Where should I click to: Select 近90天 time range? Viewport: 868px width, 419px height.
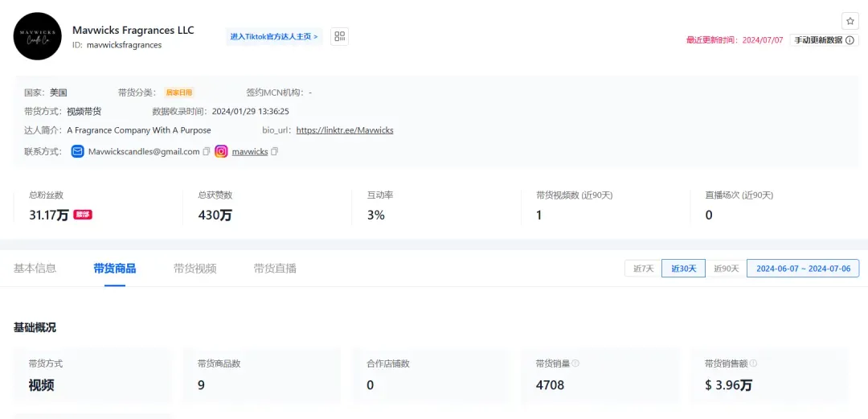(x=727, y=269)
